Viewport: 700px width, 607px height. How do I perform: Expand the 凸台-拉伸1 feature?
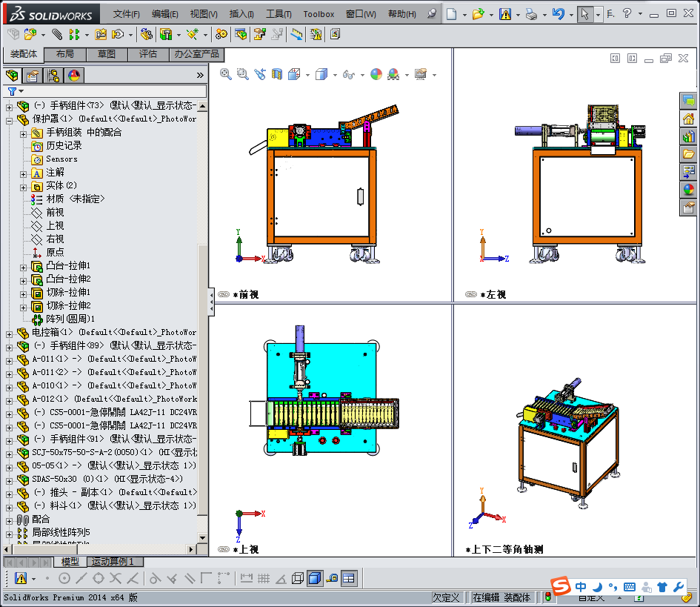point(23,268)
